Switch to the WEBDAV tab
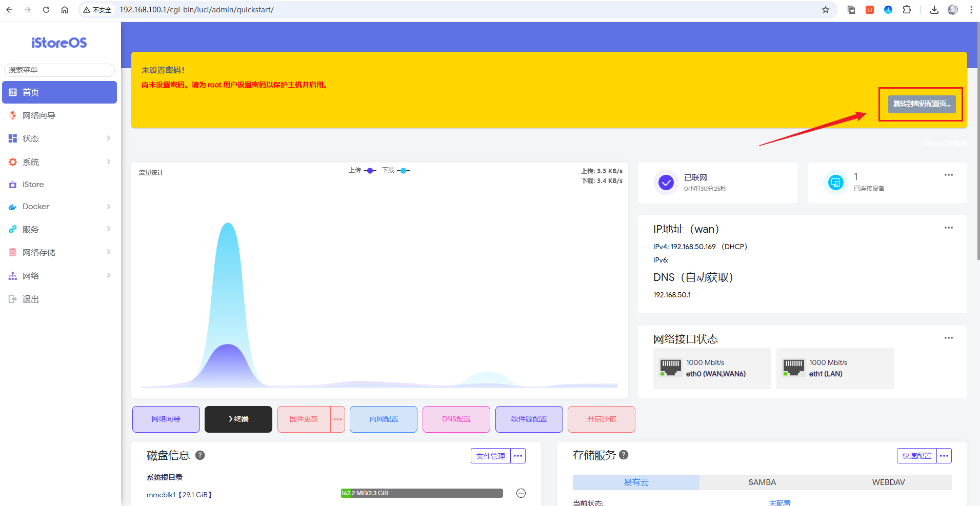Image resolution: width=980 pixels, height=506 pixels. (888, 482)
